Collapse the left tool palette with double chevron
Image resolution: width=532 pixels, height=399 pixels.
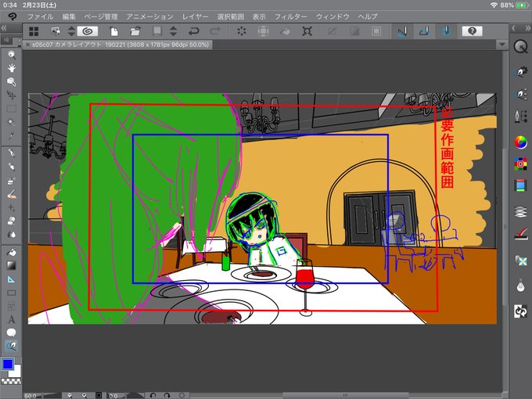point(4,28)
